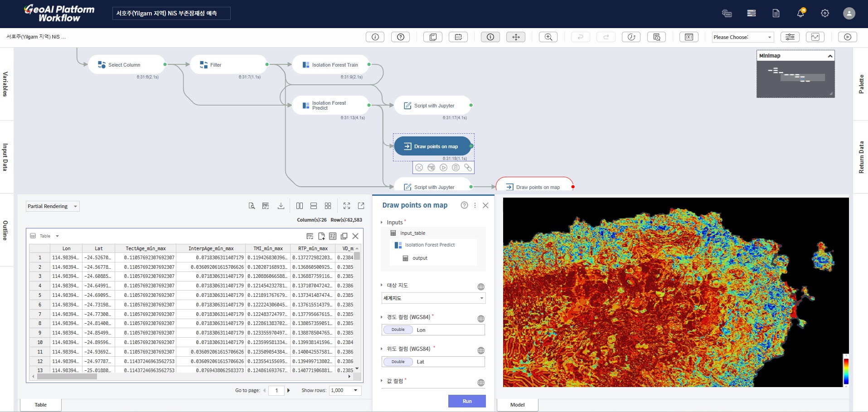Click the table horizontal scrollbar
Screen dimensions: 868x412
pyautogui.click(x=67, y=376)
